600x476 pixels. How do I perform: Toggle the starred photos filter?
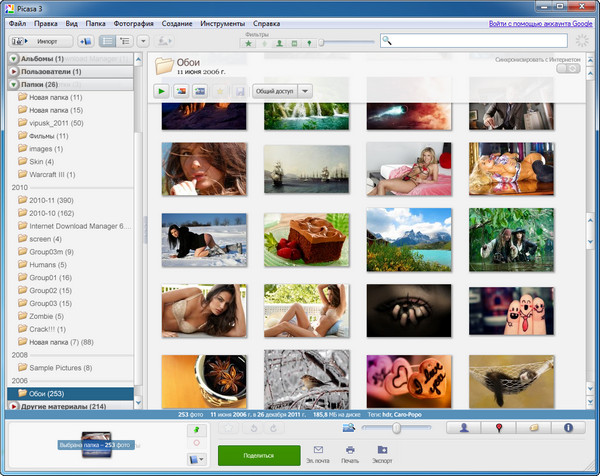click(x=248, y=43)
